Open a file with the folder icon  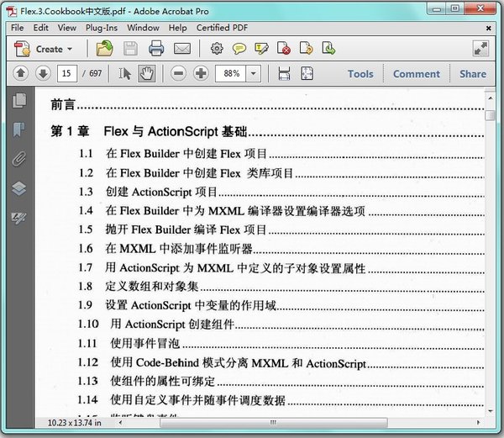[104, 49]
